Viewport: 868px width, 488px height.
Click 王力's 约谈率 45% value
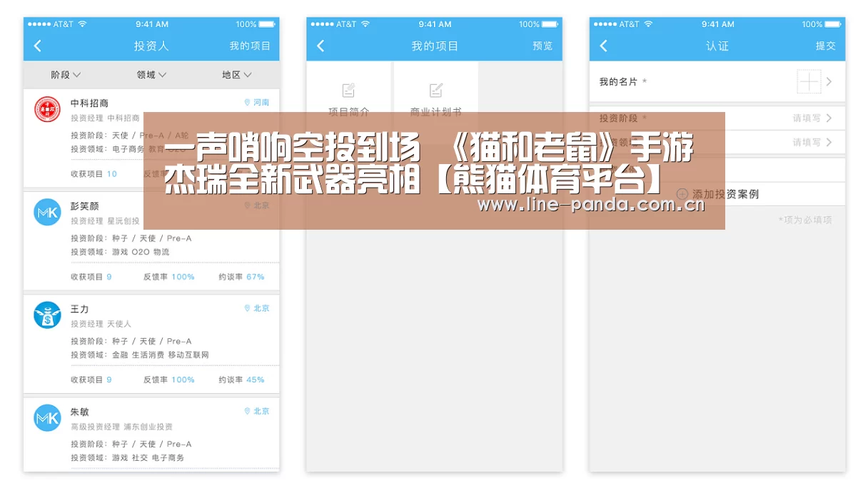click(255, 380)
